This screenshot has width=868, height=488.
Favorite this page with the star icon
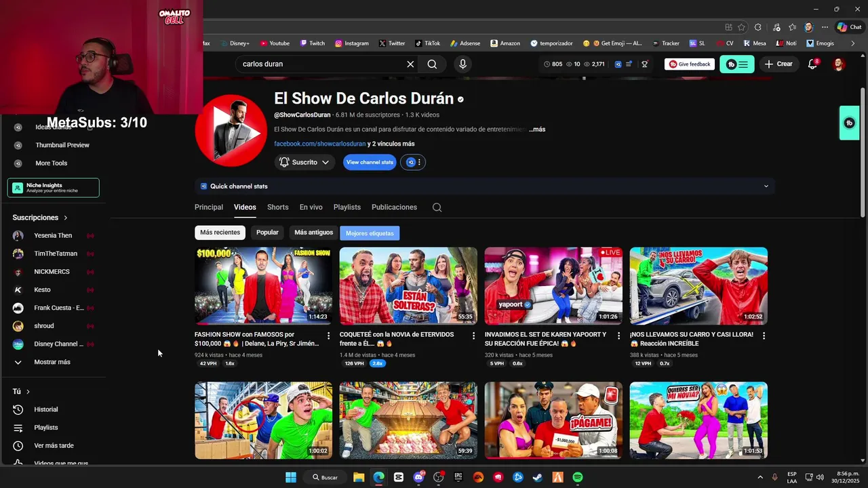click(x=741, y=27)
